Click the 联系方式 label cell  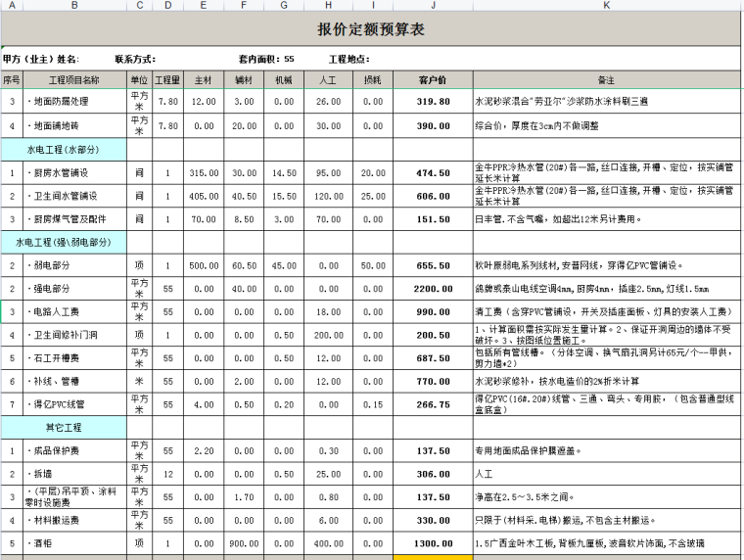point(135,60)
